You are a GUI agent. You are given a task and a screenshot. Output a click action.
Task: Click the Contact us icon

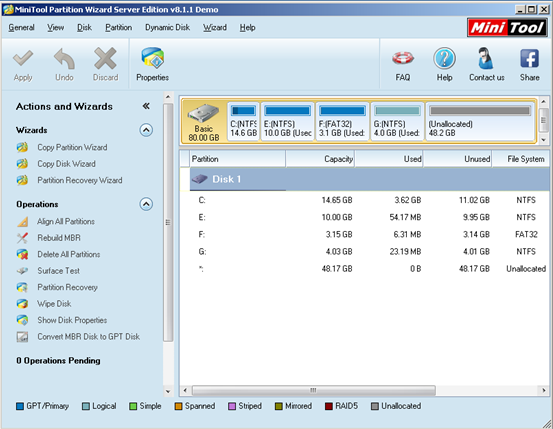click(486, 58)
